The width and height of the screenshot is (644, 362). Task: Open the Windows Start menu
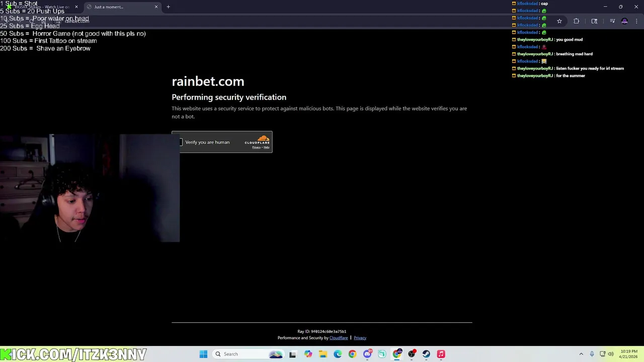pos(203,354)
